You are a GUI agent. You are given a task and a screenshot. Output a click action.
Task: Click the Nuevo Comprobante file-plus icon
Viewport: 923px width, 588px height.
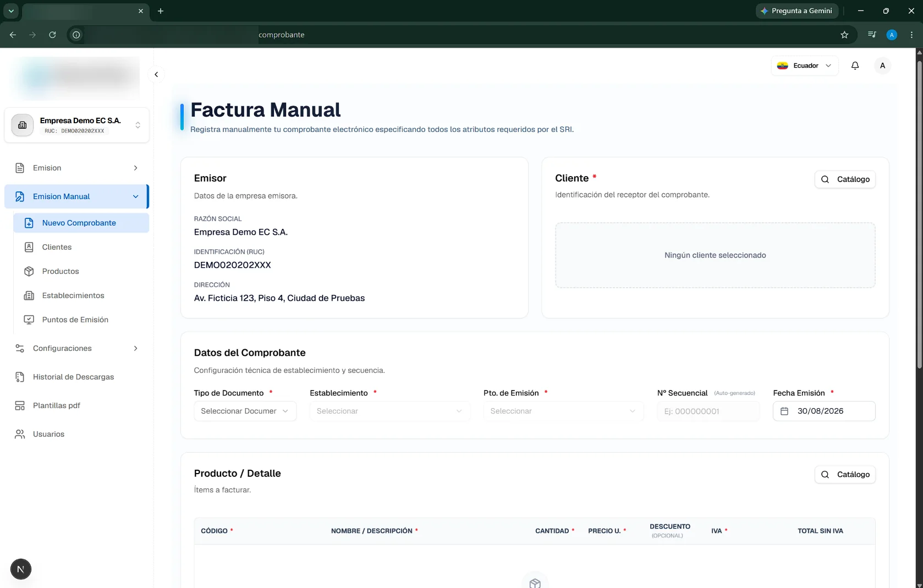click(29, 223)
